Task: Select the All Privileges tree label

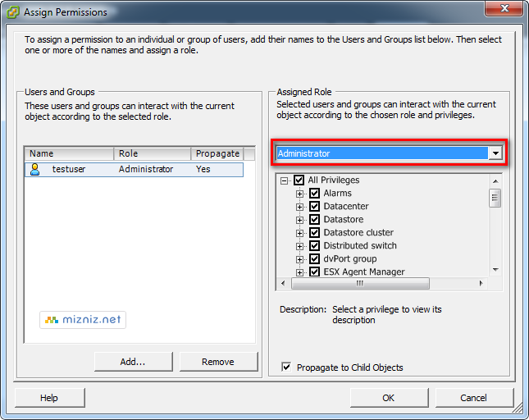Action: [333, 180]
